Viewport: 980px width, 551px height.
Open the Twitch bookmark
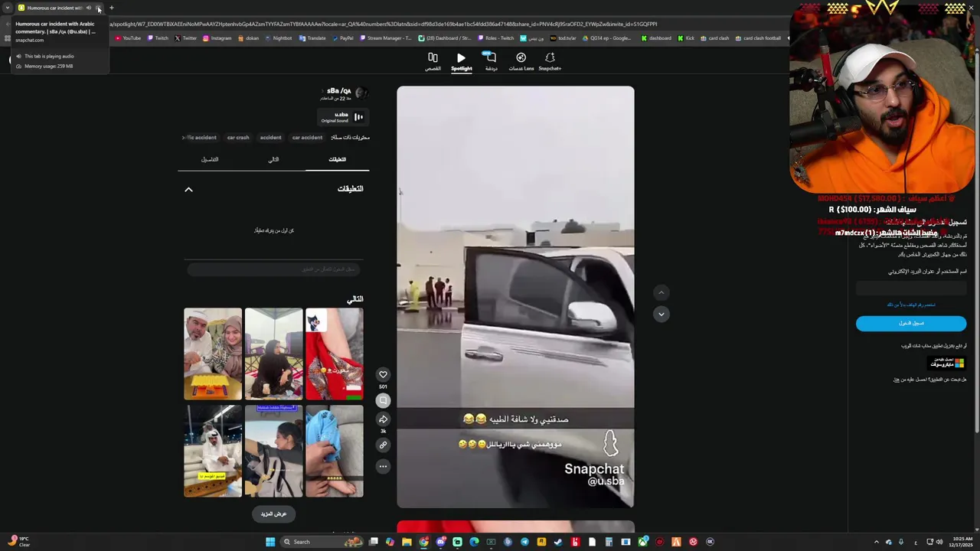click(x=158, y=38)
